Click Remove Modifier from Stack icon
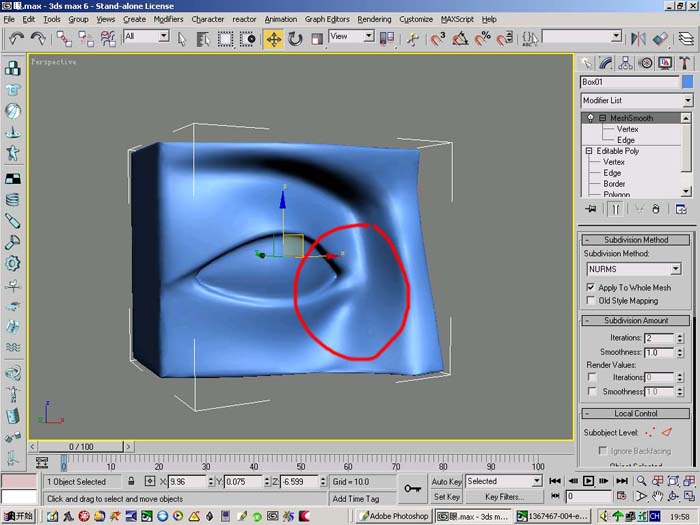 click(x=655, y=209)
